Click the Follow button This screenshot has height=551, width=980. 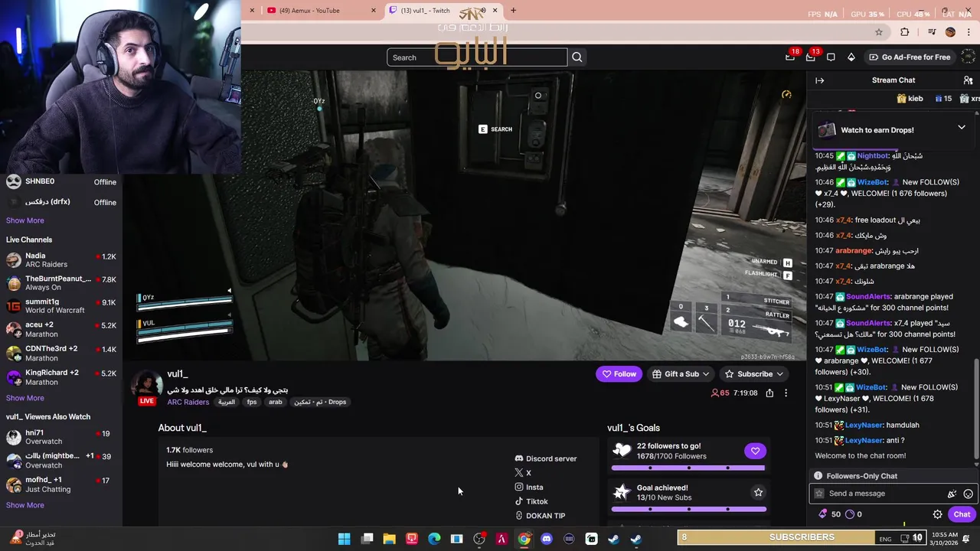click(x=619, y=374)
